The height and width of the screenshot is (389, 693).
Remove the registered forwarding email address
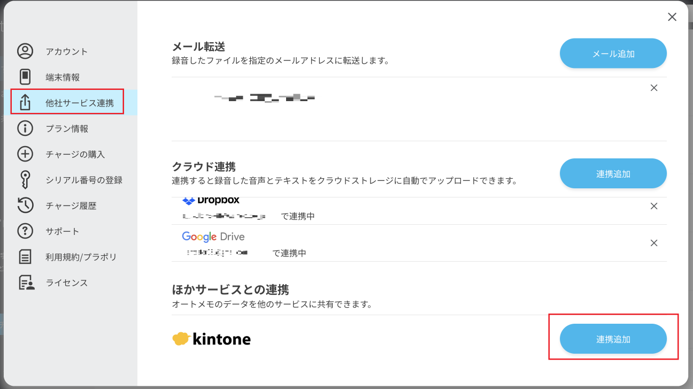(654, 88)
